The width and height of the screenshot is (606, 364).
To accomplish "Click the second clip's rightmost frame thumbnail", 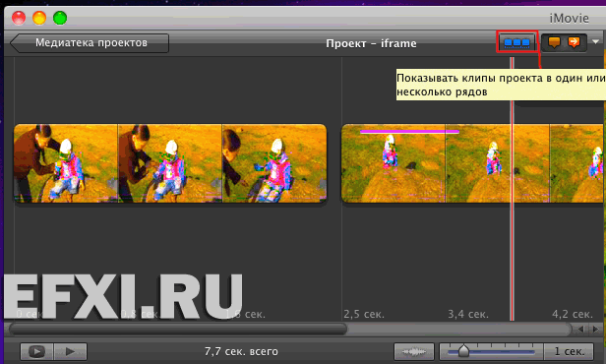I will point(576,163).
